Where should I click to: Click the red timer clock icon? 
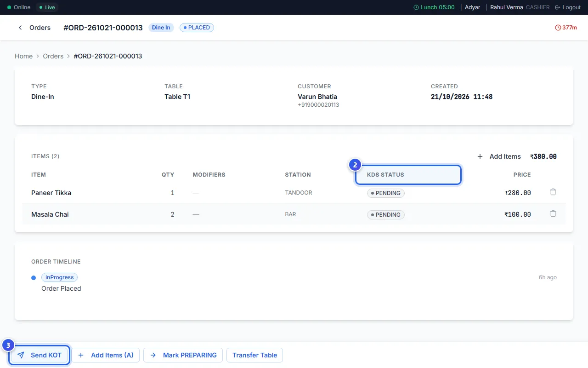click(558, 28)
